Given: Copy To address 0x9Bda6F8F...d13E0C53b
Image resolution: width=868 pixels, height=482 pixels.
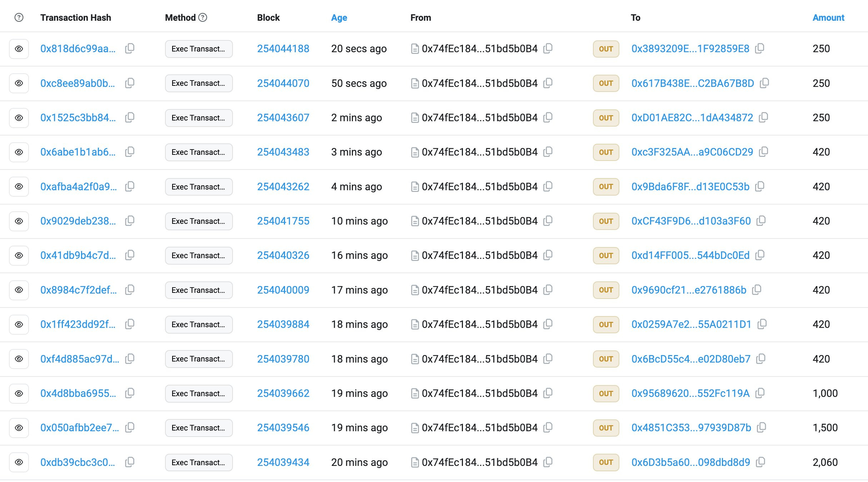Looking at the screenshot, I should (x=760, y=187).
